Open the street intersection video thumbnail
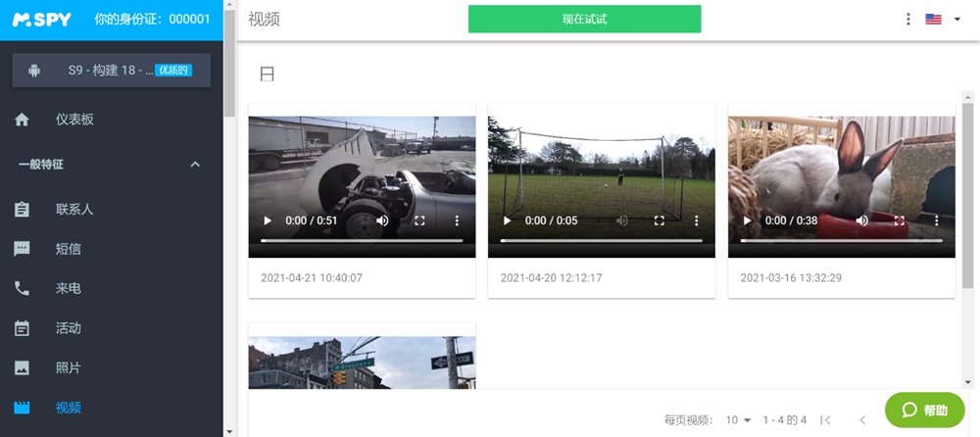 click(x=362, y=362)
